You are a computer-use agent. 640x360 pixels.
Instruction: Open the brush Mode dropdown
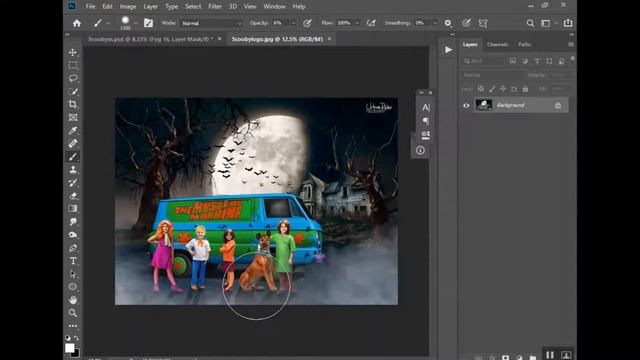tap(211, 23)
